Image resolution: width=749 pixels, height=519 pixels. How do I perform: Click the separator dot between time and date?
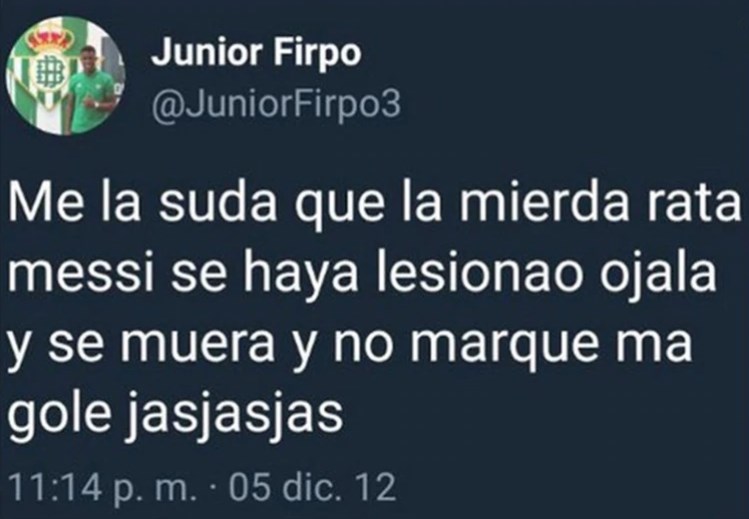click(213, 487)
